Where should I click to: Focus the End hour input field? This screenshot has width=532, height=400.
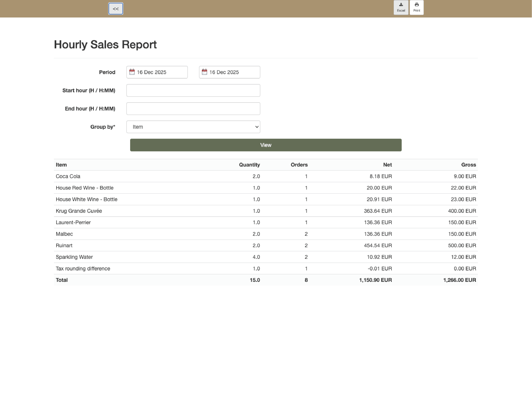click(193, 109)
